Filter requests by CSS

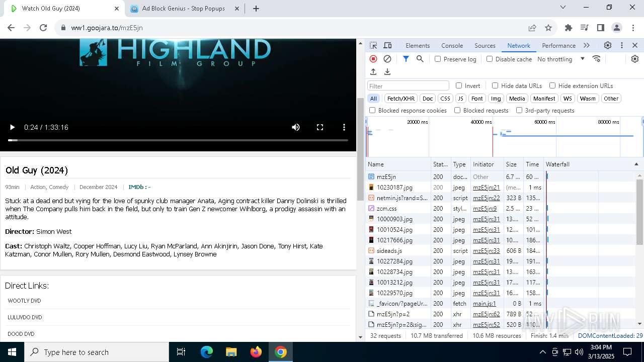click(x=445, y=99)
